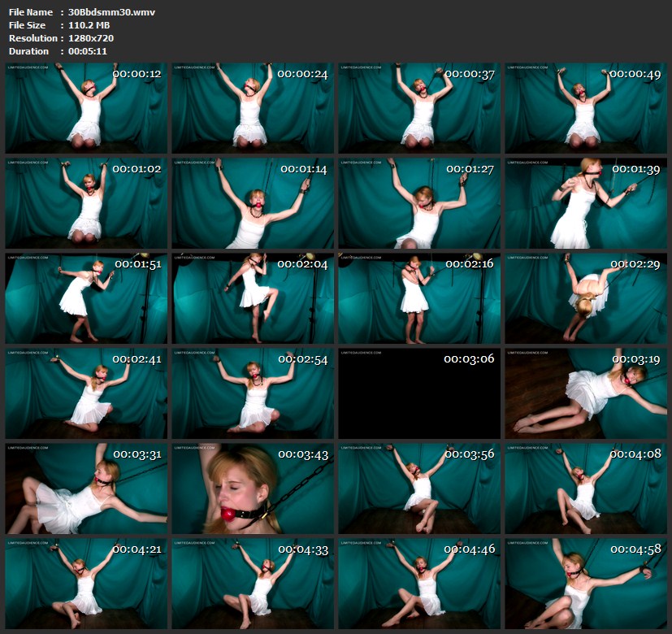Click the frame stamped 00:02:29
Image resolution: width=672 pixels, height=634 pixels.
[x=586, y=298]
